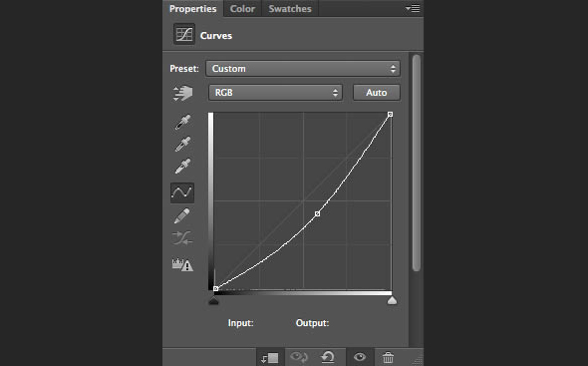Toggle layer visibility eye icon
588x366 pixels.
tap(360, 357)
